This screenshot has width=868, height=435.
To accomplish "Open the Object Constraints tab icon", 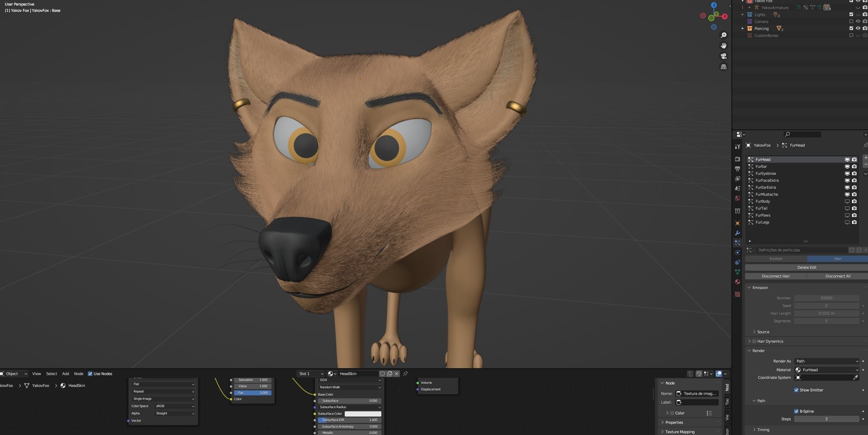I will 737,262.
